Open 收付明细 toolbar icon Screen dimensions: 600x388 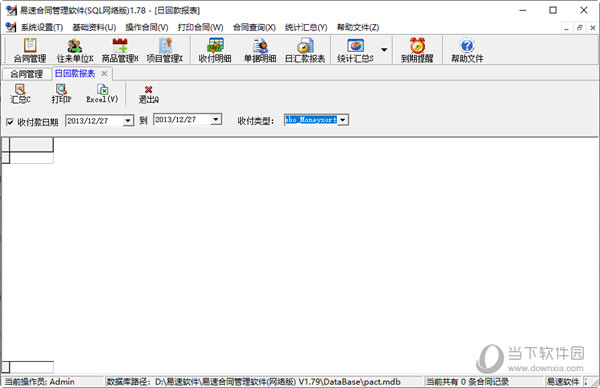(215, 50)
